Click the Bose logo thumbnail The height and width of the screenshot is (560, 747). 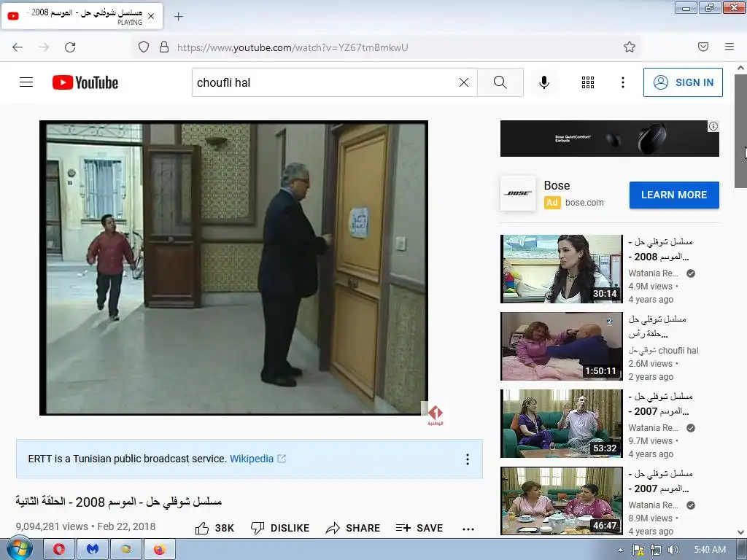click(518, 193)
